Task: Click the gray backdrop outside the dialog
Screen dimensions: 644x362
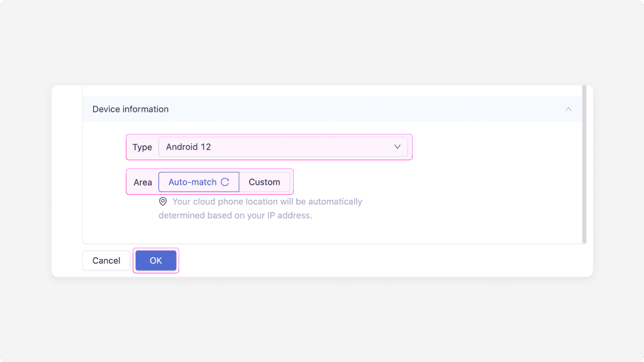Action: click(322, 41)
